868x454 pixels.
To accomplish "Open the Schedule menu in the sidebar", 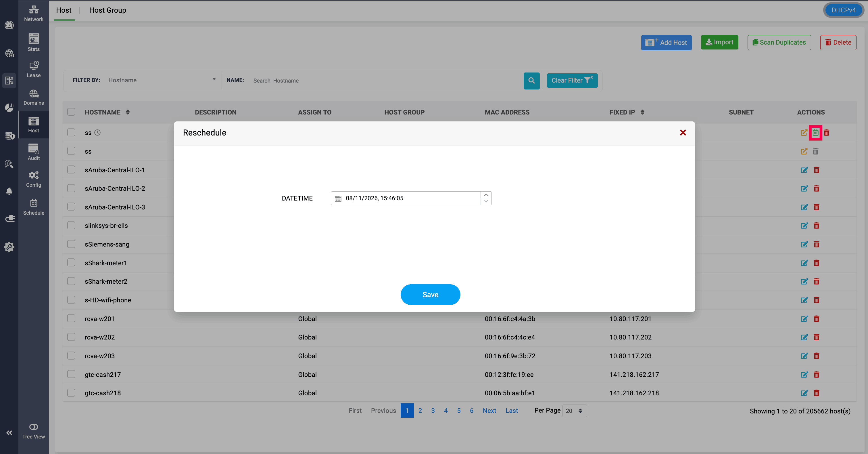I will 34,207.
